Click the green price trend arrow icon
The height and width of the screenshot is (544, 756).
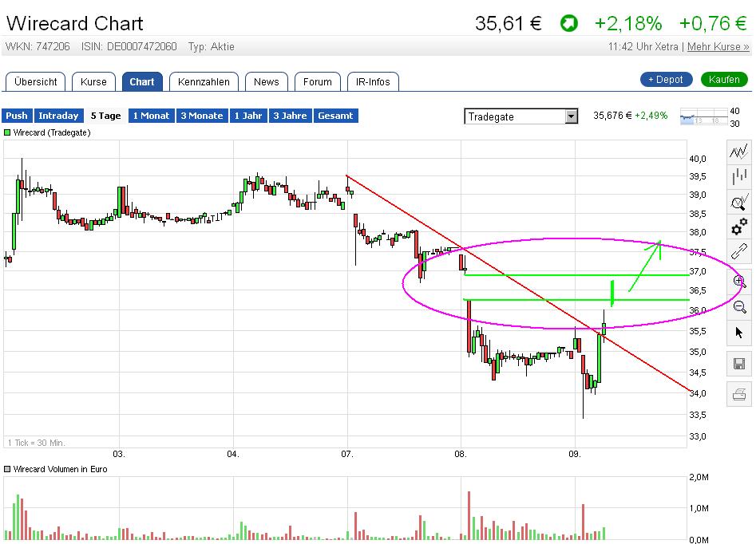click(x=569, y=23)
